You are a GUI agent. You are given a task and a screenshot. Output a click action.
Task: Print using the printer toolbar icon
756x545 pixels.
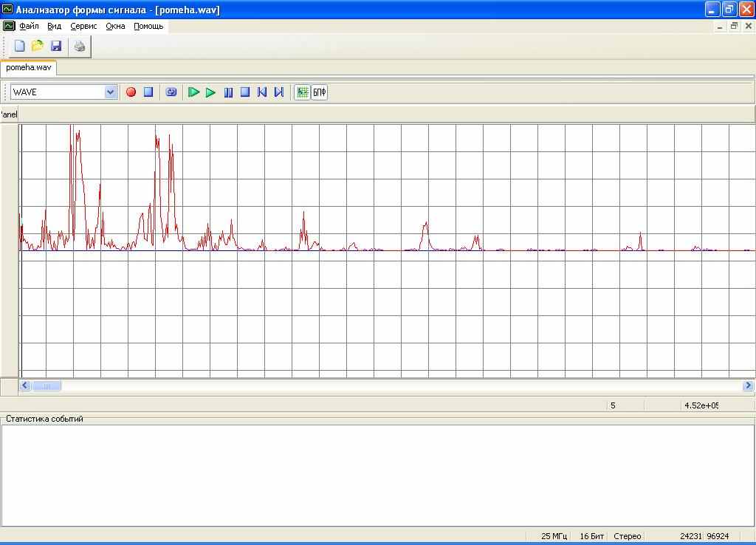tap(80, 47)
